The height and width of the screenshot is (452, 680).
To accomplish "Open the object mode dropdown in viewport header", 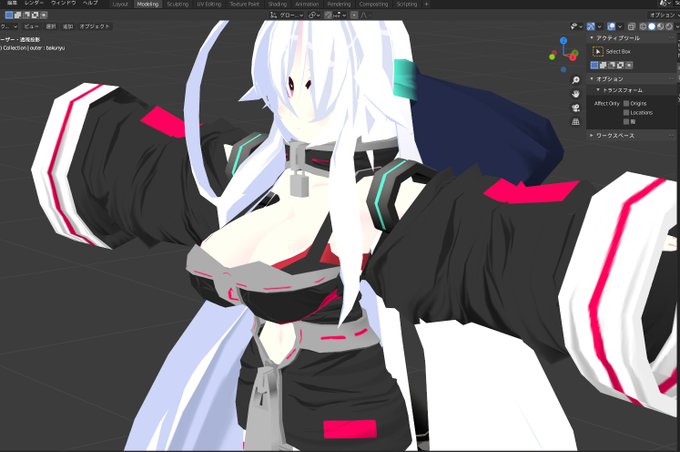I will coord(9,26).
